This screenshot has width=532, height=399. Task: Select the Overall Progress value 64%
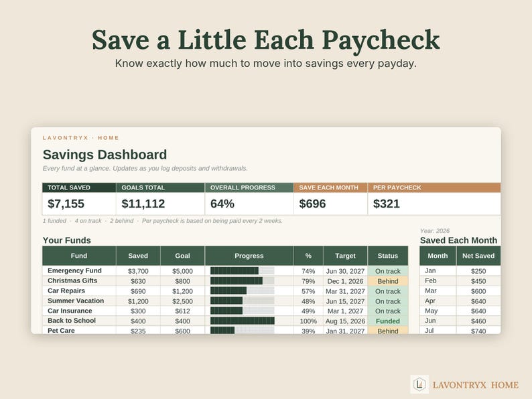[222, 204]
